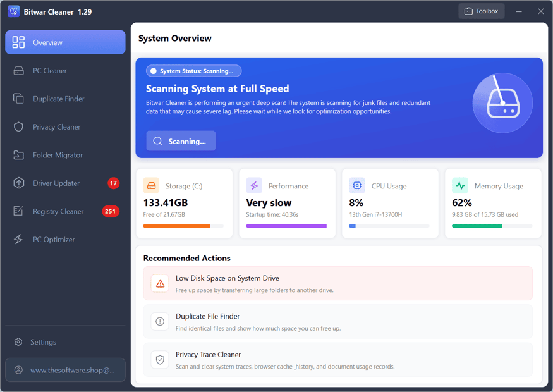
Task: Click the www.thesoftware.shop account button
Action: (x=65, y=370)
